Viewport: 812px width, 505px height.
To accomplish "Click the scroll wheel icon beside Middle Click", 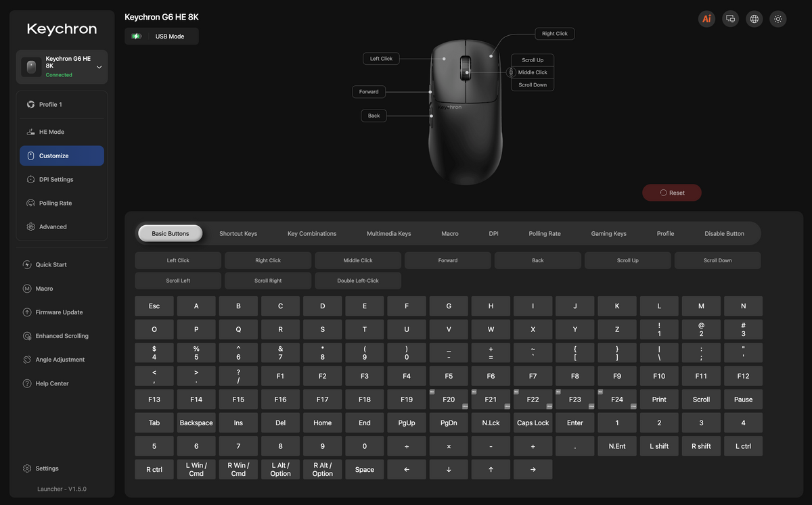I will (512, 72).
